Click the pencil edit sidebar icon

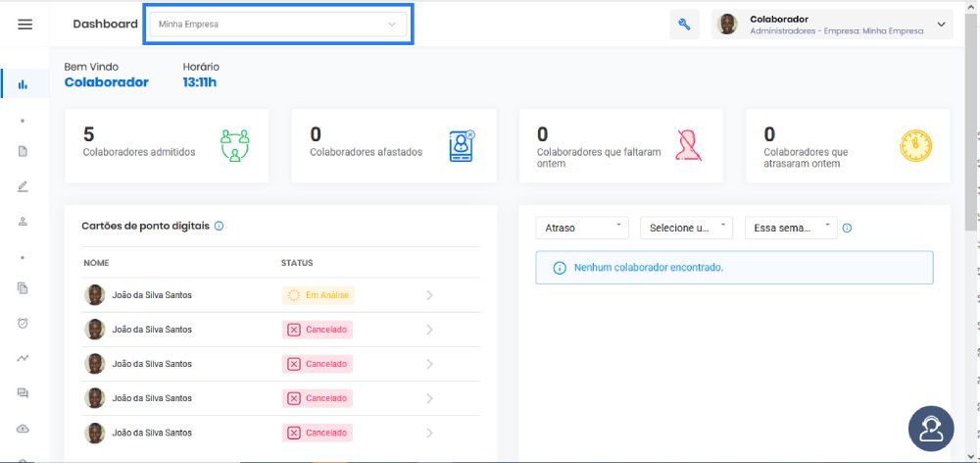point(24,186)
